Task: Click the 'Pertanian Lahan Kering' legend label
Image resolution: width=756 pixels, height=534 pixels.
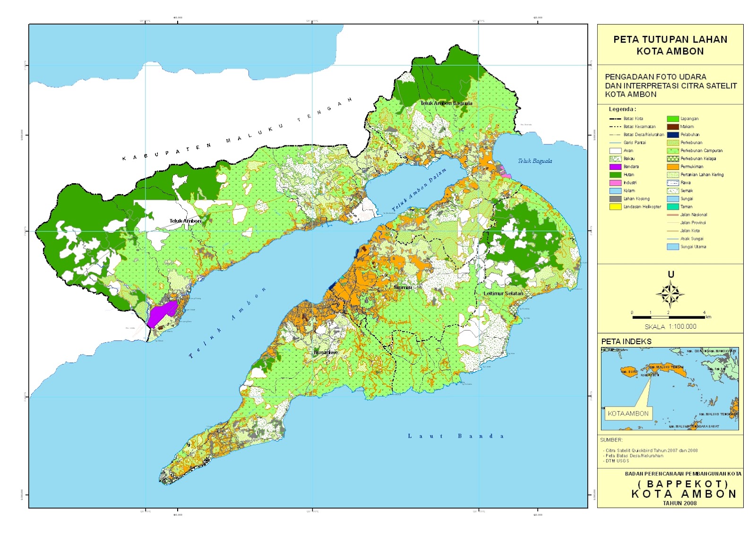Action: tap(702, 175)
